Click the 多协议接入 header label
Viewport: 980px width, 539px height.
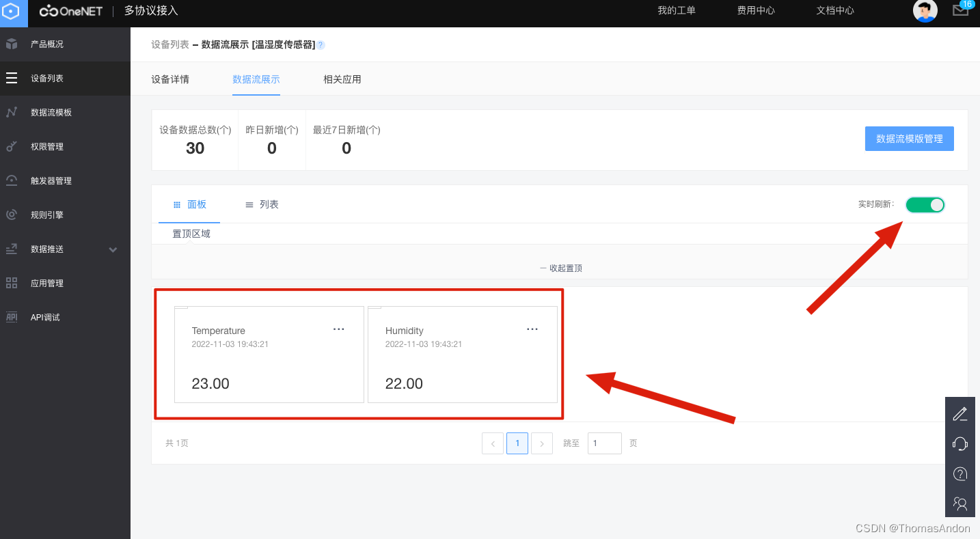[x=151, y=11]
